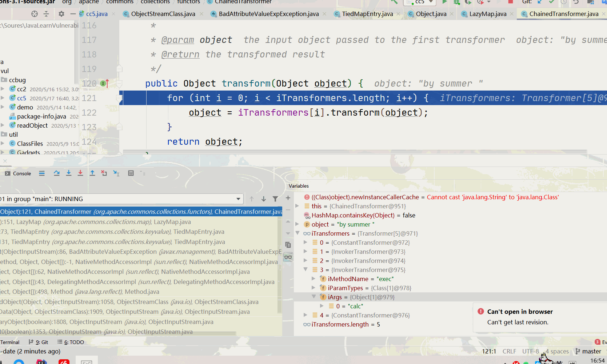Click the Run to Cursor icon

point(116,173)
